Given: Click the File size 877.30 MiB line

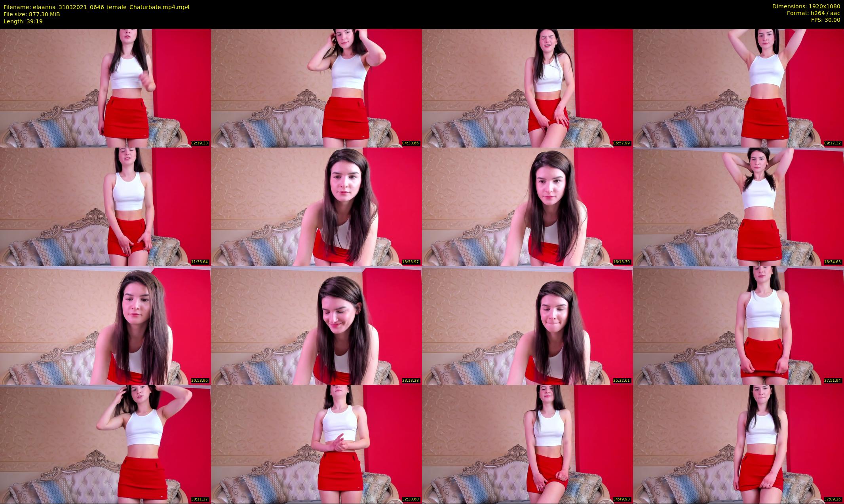Looking at the screenshot, I should [x=32, y=14].
